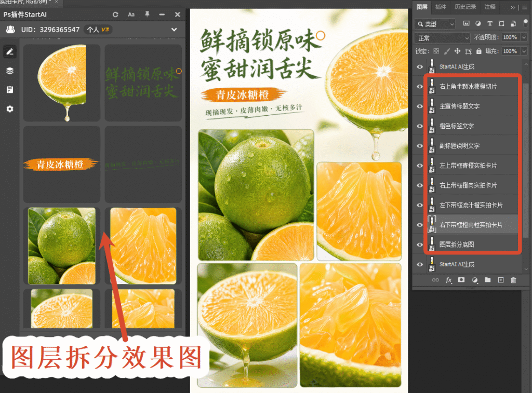Hide the 主宣传标题文字 layer
The width and height of the screenshot is (532, 393).
(420, 106)
